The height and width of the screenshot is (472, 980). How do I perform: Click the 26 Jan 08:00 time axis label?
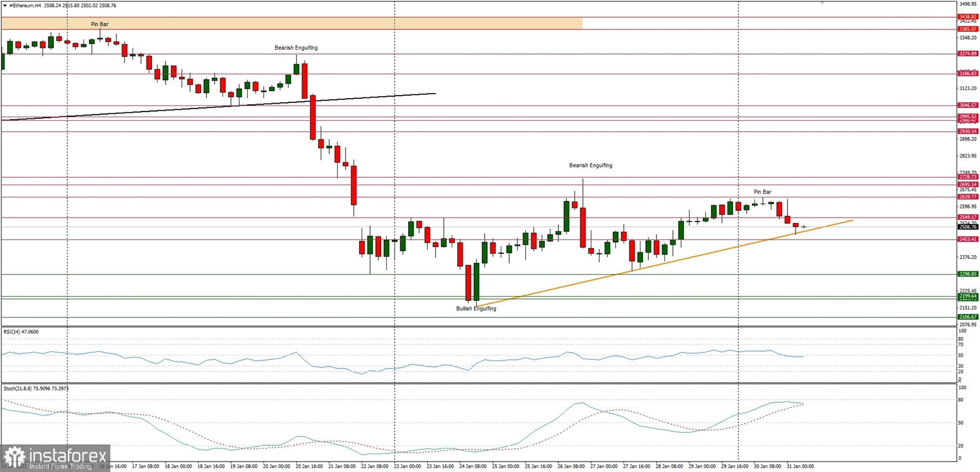point(571,466)
